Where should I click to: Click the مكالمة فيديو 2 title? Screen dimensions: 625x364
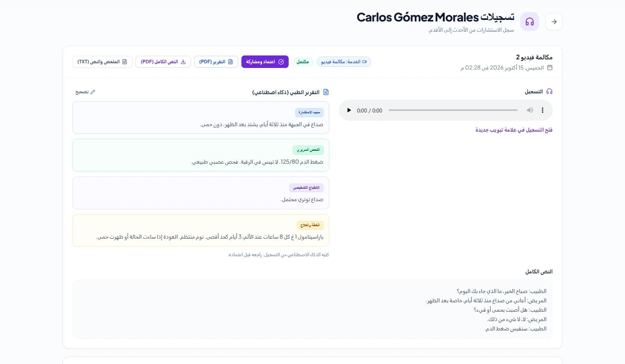pyautogui.click(x=534, y=57)
